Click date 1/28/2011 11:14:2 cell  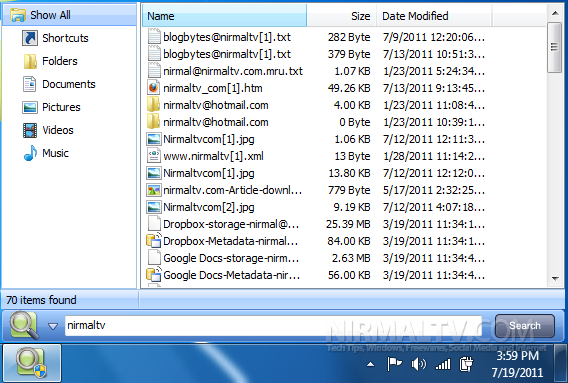point(434,156)
